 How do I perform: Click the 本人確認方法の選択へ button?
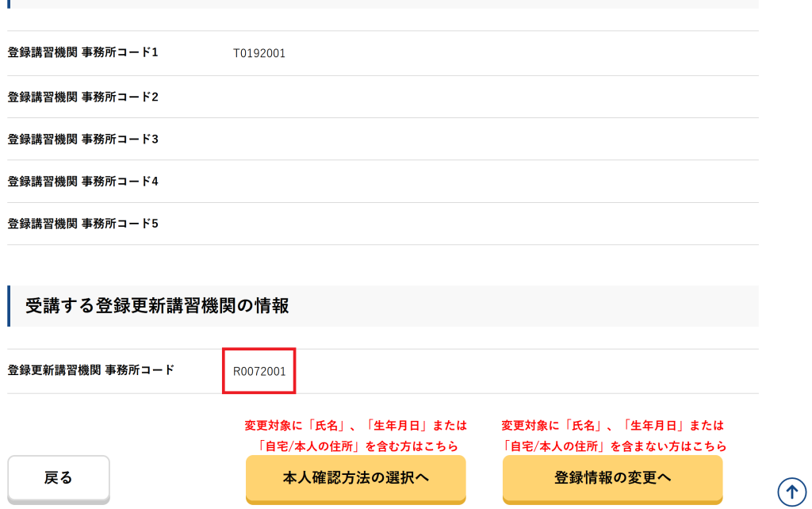point(355,477)
